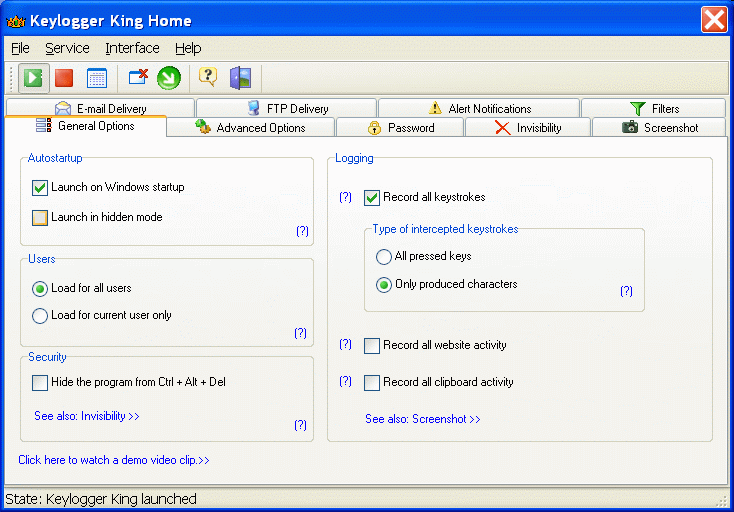Select Load for current user only
The width and height of the screenshot is (734, 512).
(40, 316)
